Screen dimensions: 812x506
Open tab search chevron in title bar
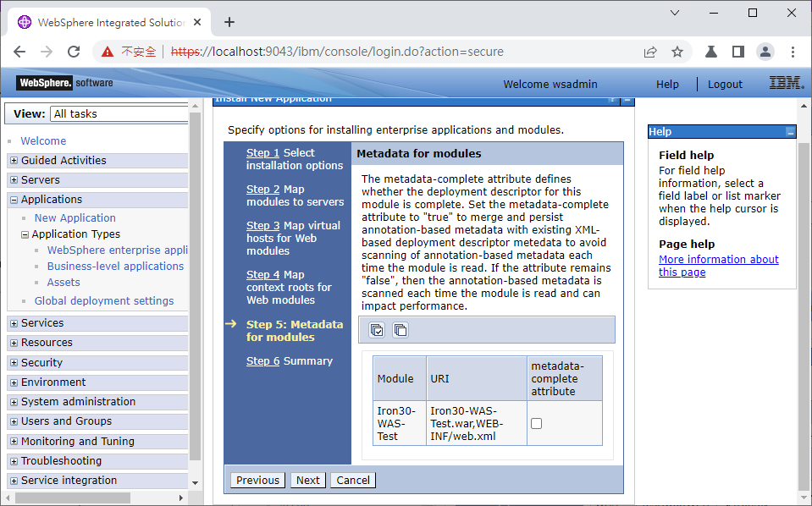(x=675, y=13)
